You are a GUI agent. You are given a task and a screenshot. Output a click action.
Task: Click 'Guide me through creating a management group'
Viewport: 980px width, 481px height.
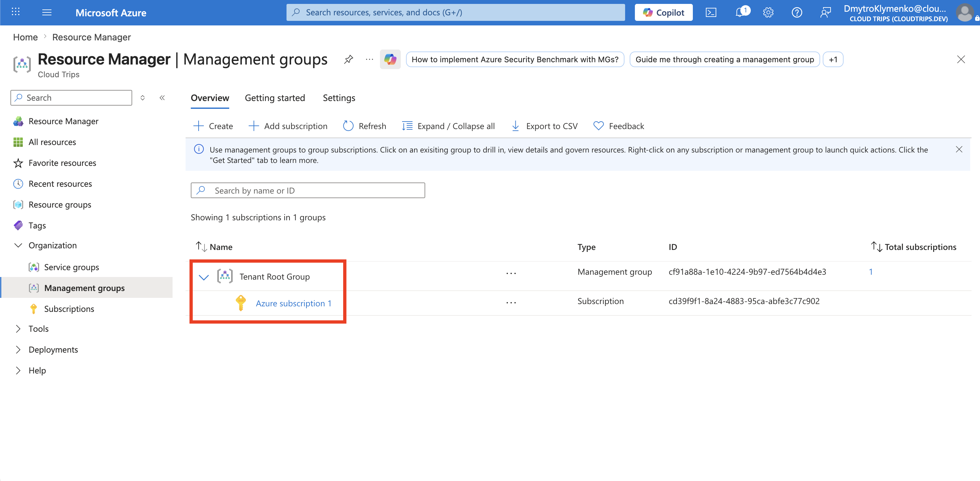[724, 59]
